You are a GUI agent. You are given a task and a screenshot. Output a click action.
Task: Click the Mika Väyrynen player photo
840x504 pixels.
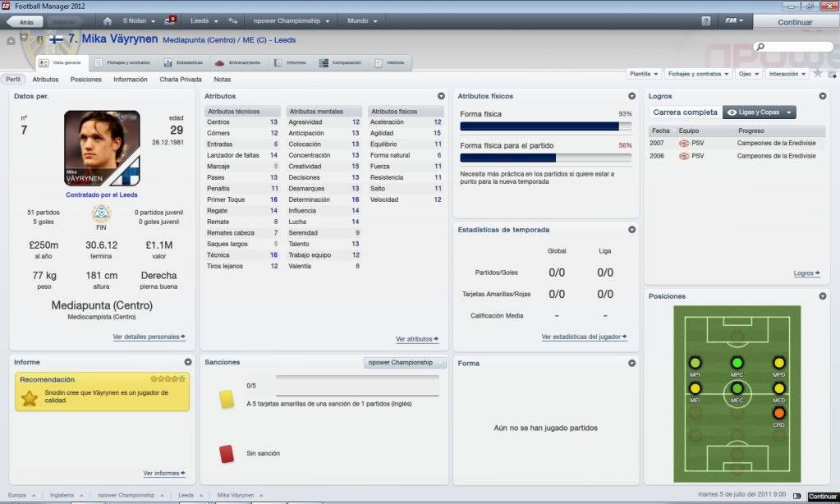(x=102, y=148)
